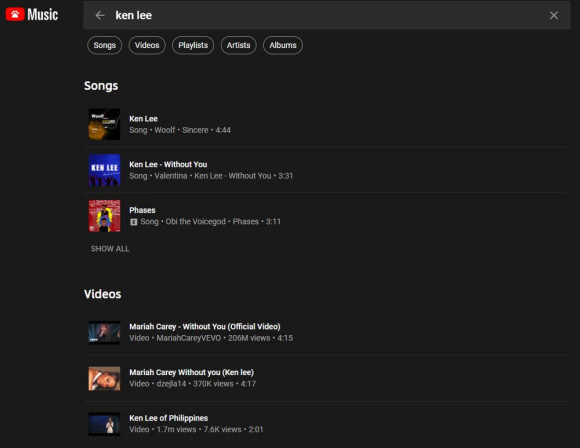Select 'Mariah Carey Without you (Ken lee)' title
This screenshot has width=580, height=448.
pos(192,373)
